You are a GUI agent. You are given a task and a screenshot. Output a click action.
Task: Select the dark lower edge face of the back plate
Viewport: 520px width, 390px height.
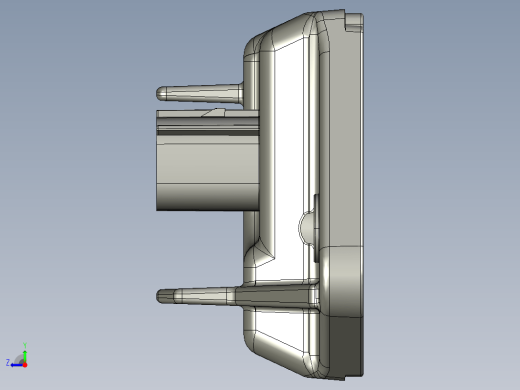(x=346, y=347)
